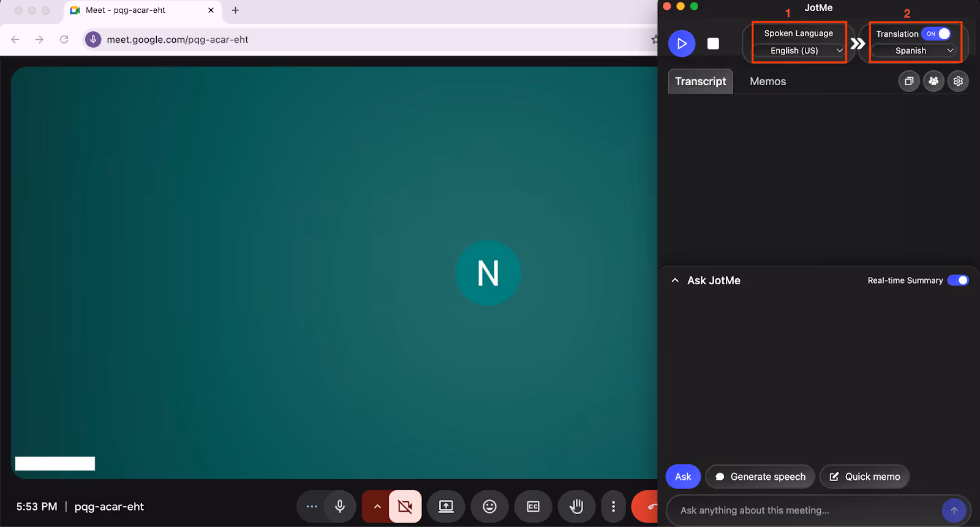The width and height of the screenshot is (980, 527).
Task: Open the JotMe participants icon
Action: [933, 81]
